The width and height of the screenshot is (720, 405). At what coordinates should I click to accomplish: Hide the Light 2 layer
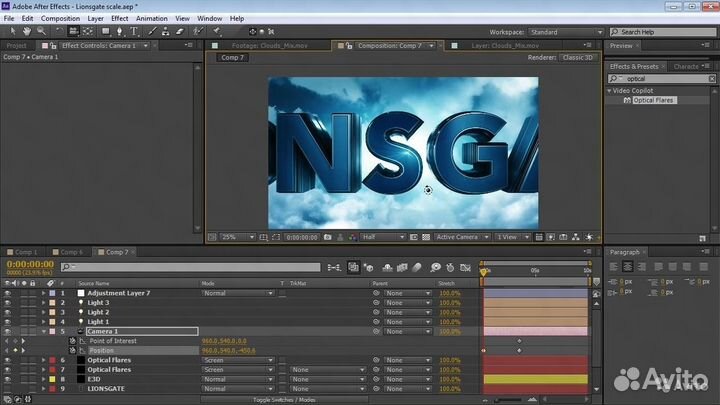click(7, 312)
